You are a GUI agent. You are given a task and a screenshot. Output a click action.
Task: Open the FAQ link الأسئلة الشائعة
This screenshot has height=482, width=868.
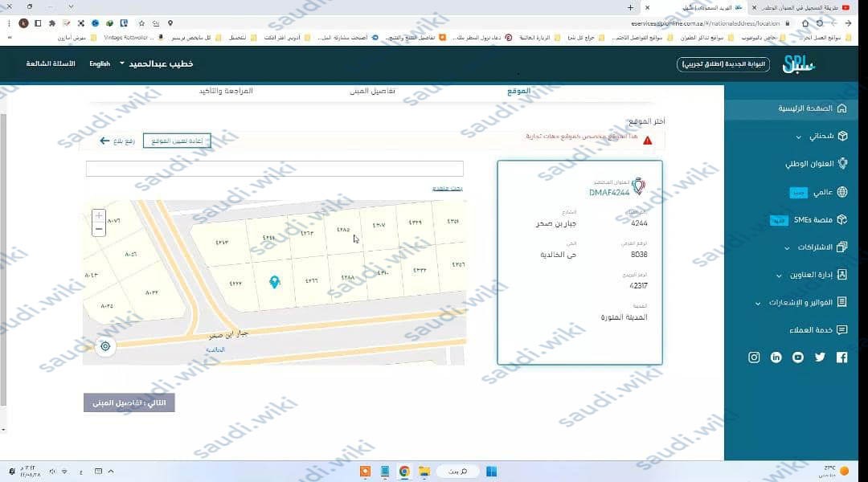pos(51,64)
